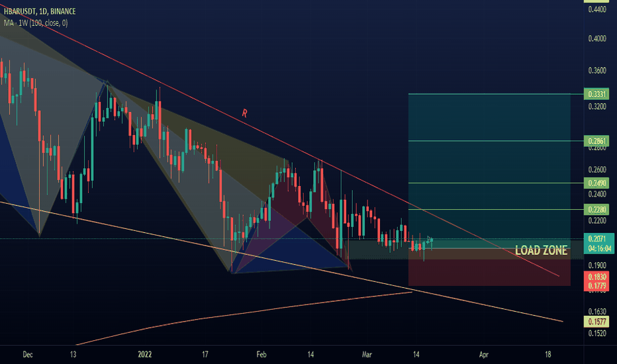Click the MA 1W (100, close, 0) indicator label
The height and width of the screenshot is (364, 617).
36,23
